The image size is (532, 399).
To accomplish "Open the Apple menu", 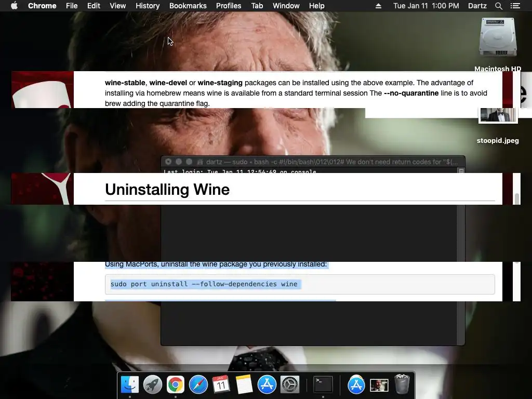I will [x=14, y=6].
